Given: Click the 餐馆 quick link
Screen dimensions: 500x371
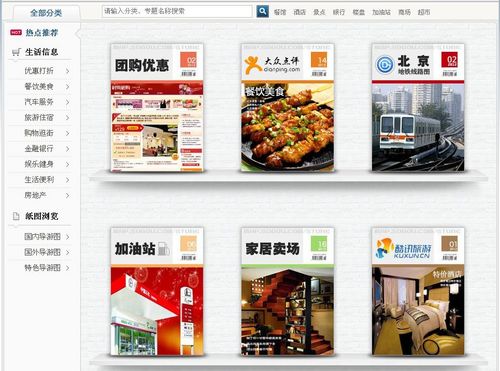Looking at the screenshot, I should (280, 12).
